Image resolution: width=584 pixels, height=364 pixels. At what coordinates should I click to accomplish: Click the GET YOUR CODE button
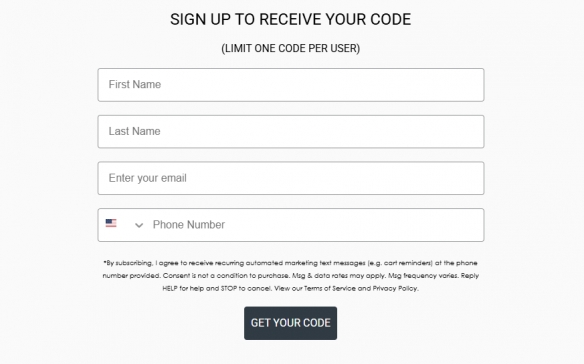point(291,323)
